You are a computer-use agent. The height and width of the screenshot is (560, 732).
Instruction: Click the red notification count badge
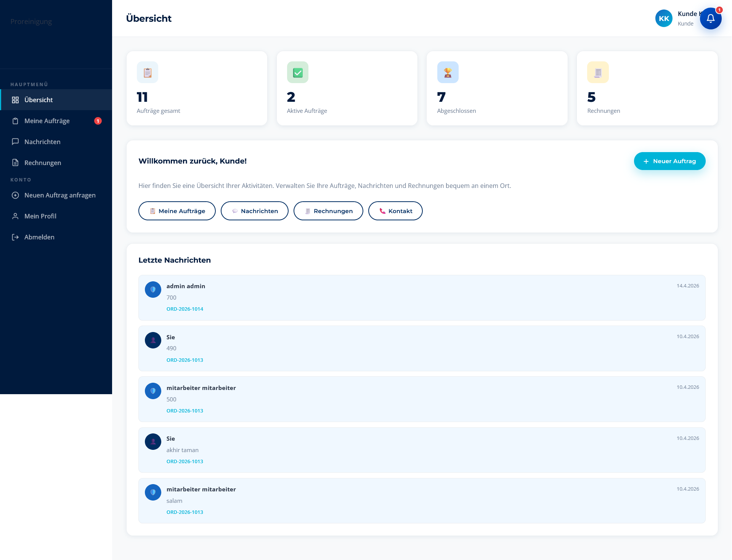point(719,10)
